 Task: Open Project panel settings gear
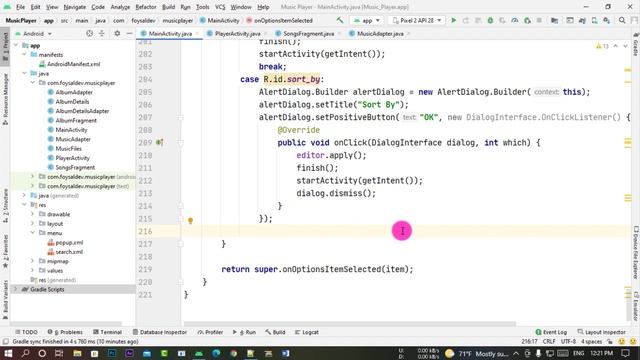[117, 33]
